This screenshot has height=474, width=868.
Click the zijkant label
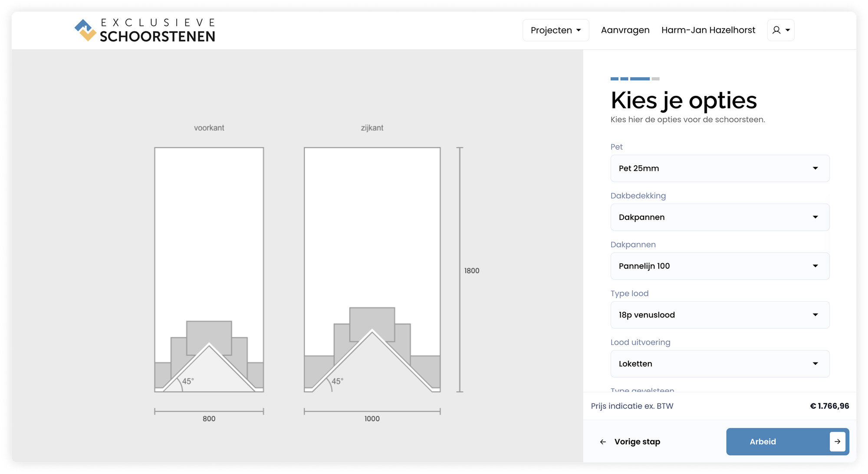372,128
